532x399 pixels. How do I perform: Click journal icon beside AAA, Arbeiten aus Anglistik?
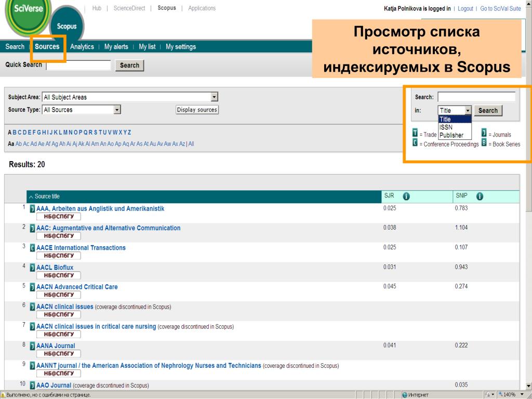pyautogui.click(x=32, y=209)
